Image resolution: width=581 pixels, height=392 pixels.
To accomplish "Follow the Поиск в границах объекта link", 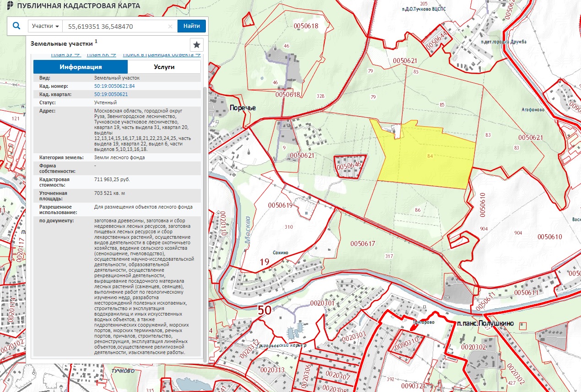I will coord(161,55).
